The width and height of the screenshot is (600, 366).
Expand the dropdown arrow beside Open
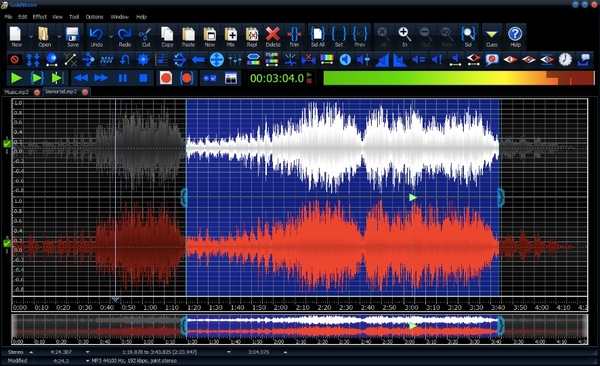point(59,36)
